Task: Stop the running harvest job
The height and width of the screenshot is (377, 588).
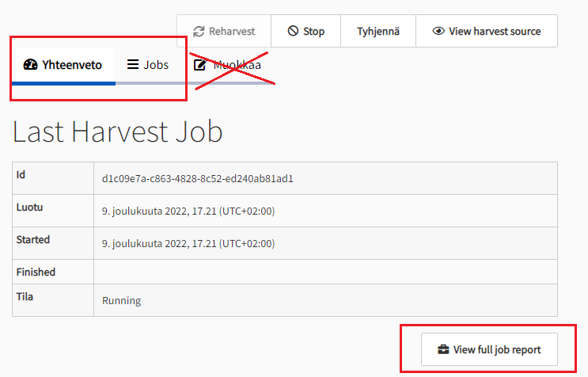Action: click(305, 32)
